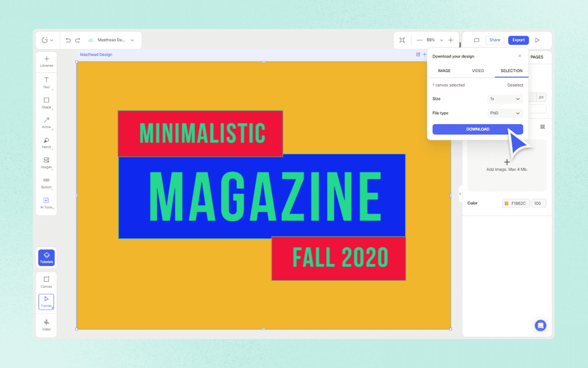Open the Images panel
The height and width of the screenshot is (368, 588).
[x=46, y=163]
